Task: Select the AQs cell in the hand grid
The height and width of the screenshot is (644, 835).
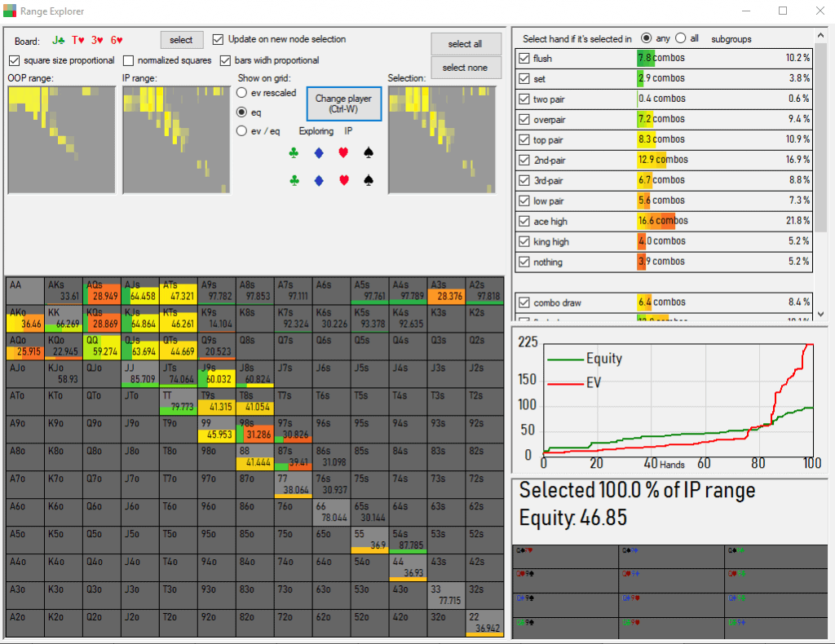Action: tap(101, 291)
